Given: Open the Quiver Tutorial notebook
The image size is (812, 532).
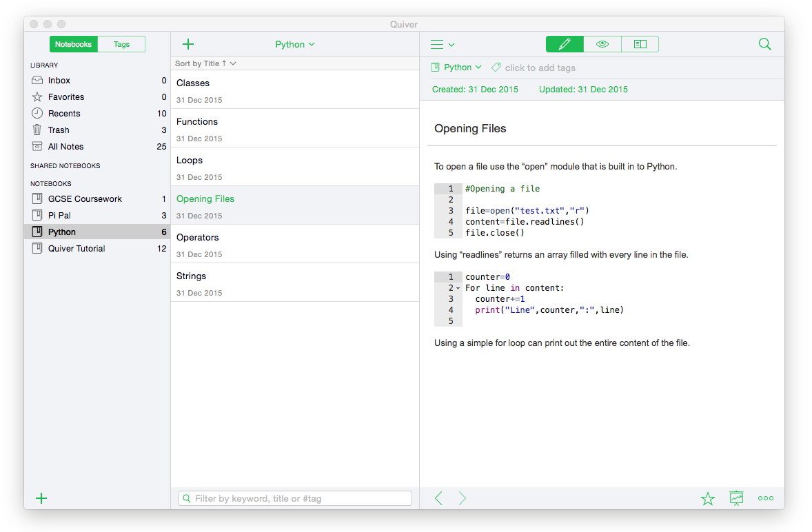Looking at the screenshot, I should pyautogui.click(x=97, y=248).
